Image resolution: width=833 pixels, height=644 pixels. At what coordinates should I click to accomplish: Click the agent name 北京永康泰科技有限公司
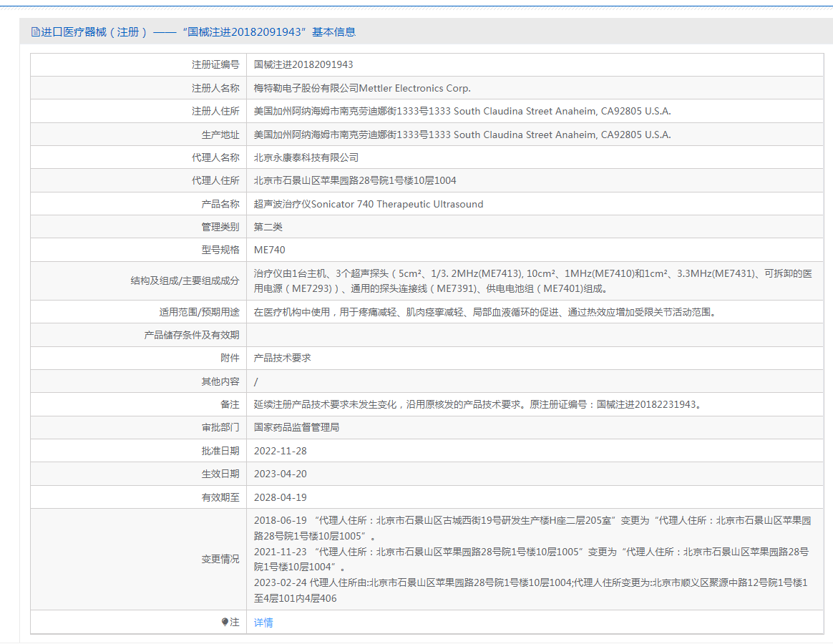click(306, 158)
